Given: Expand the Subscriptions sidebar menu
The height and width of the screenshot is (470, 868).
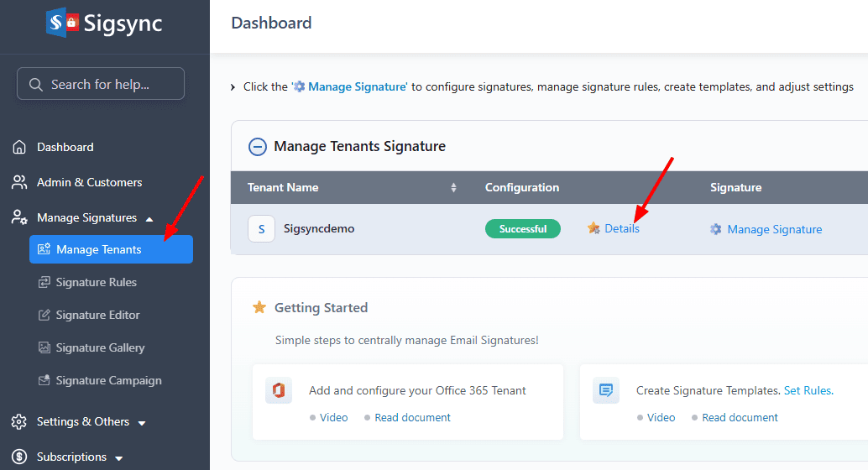Looking at the screenshot, I should 119,458.
